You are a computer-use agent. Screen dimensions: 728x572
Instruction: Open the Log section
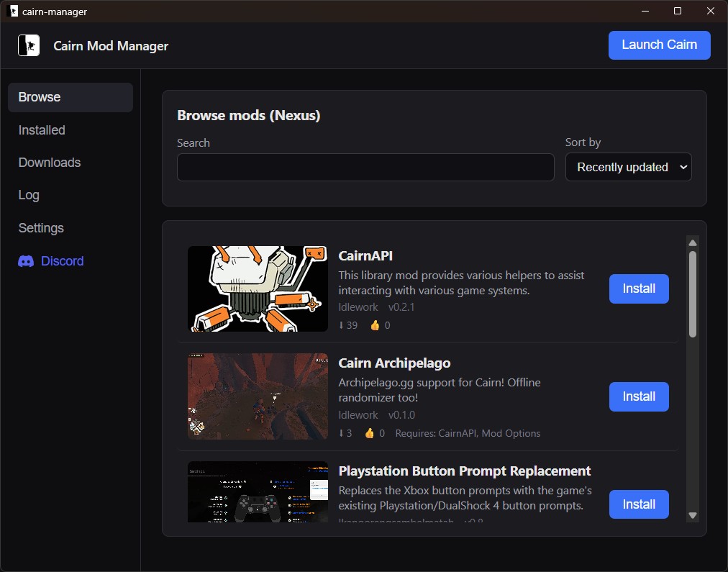pyautogui.click(x=29, y=195)
